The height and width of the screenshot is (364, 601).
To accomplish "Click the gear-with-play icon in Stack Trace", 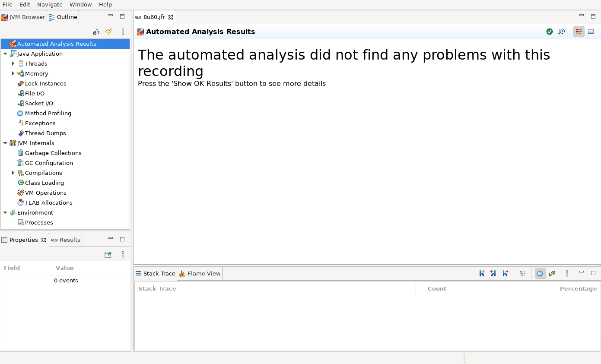I will click(x=552, y=273).
